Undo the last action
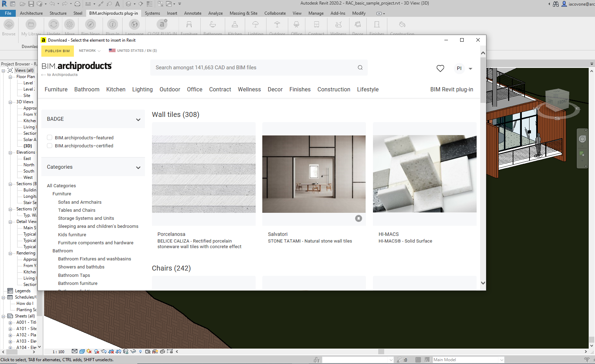 [x=52, y=3]
